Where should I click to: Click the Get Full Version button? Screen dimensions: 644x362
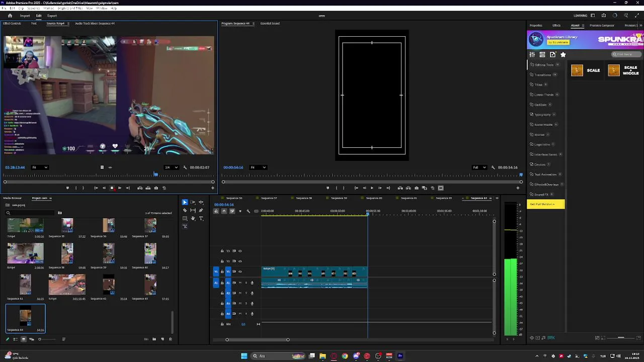tap(546, 204)
